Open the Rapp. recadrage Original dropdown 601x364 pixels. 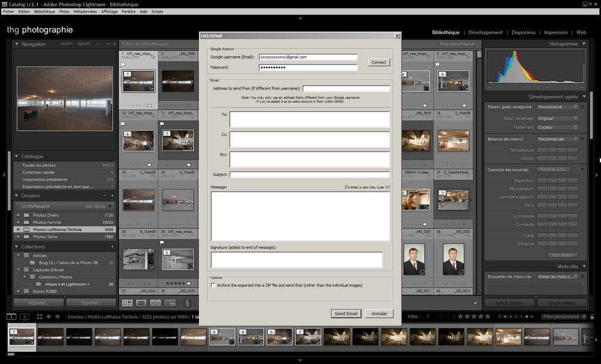pyautogui.click(x=558, y=118)
